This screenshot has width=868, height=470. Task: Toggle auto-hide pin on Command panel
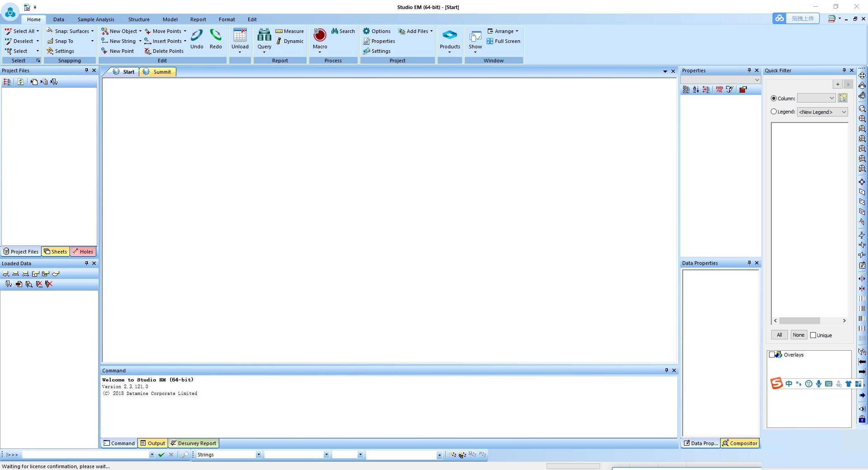pos(666,371)
